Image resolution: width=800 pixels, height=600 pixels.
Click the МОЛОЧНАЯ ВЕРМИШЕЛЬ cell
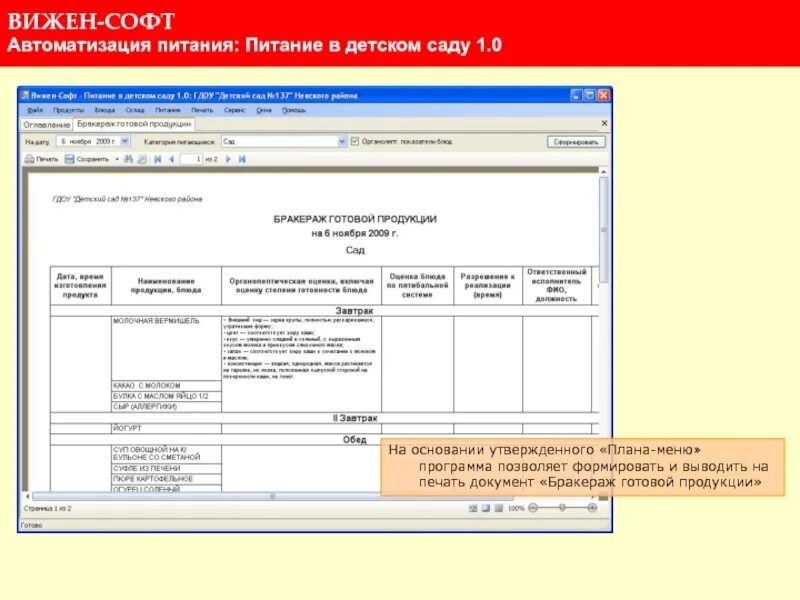click(166, 348)
